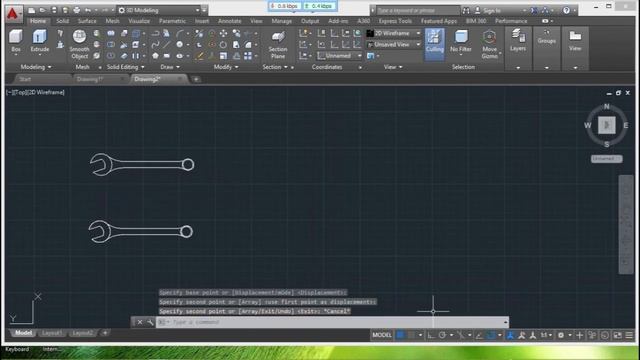Open the Customization menu in status bar
Image resolution: width=640 pixels, height=360 pixels.
tap(629, 335)
